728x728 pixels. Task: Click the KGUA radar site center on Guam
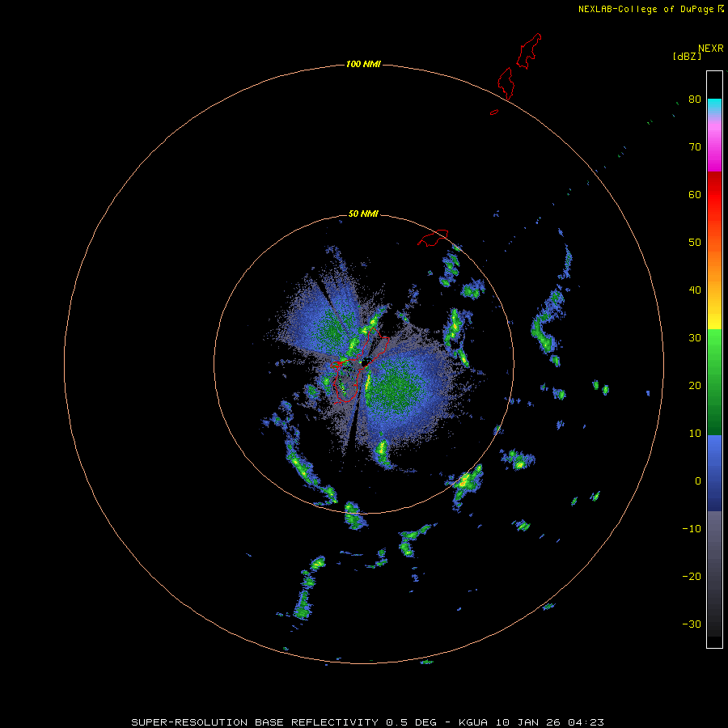click(365, 362)
